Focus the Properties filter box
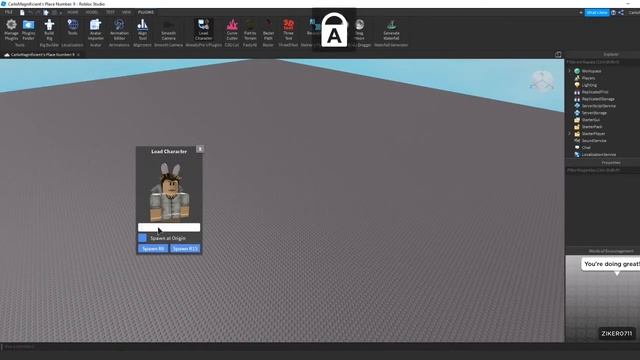 coord(602,170)
